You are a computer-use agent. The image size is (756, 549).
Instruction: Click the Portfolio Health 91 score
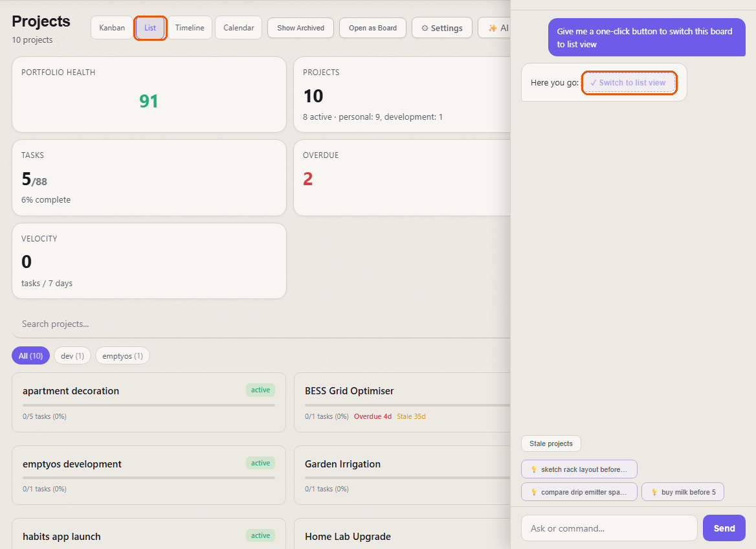[x=148, y=101]
